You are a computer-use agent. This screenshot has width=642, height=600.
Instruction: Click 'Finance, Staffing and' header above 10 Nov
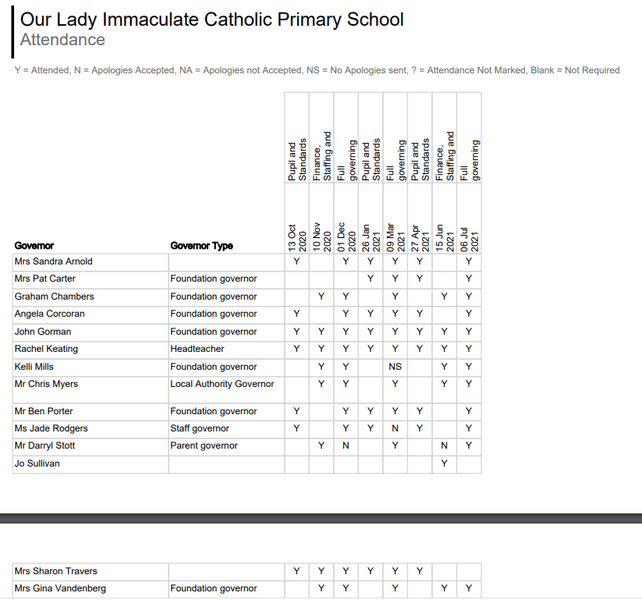pyautogui.click(x=321, y=156)
